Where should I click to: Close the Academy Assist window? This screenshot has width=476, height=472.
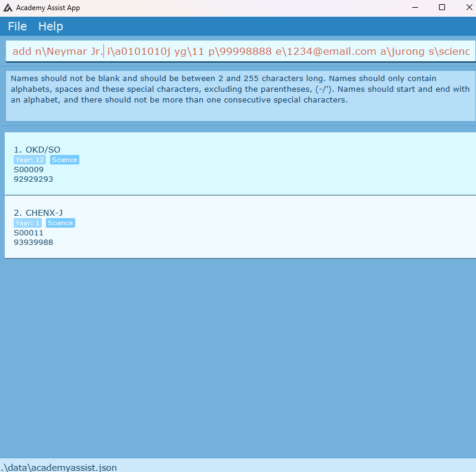click(469, 8)
